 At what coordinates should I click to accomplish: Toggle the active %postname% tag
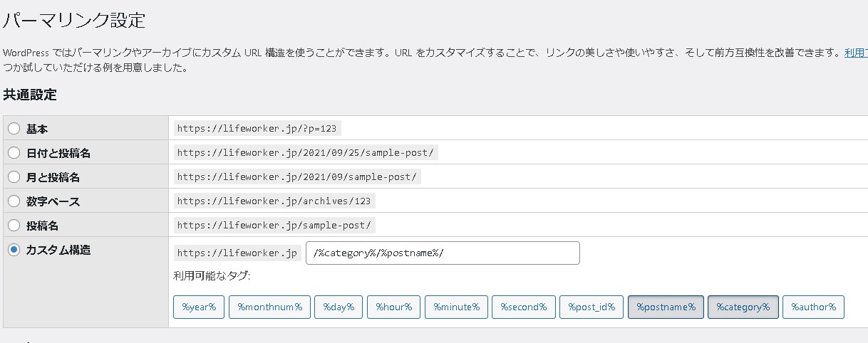coord(666,307)
